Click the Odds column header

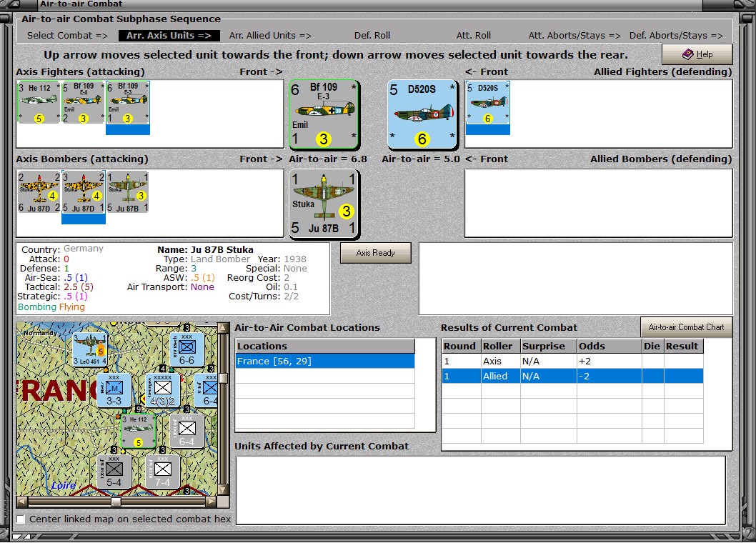pyautogui.click(x=610, y=347)
